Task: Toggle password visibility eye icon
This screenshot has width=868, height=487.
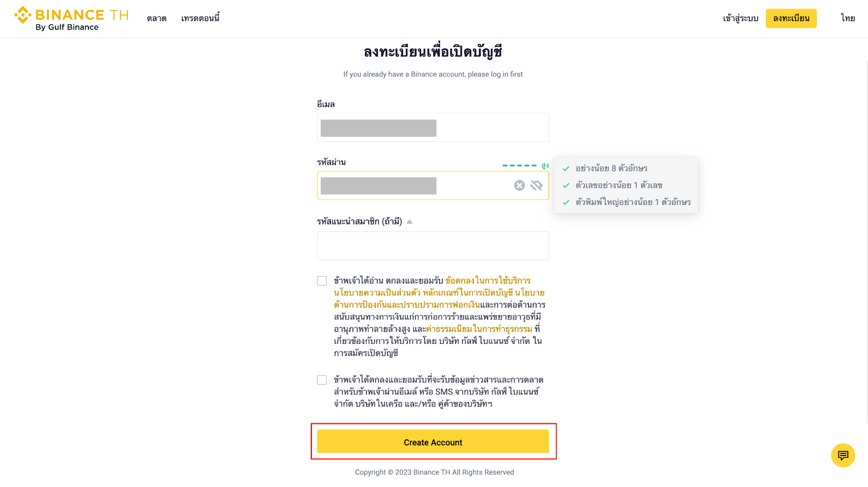Action: tap(537, 185)
